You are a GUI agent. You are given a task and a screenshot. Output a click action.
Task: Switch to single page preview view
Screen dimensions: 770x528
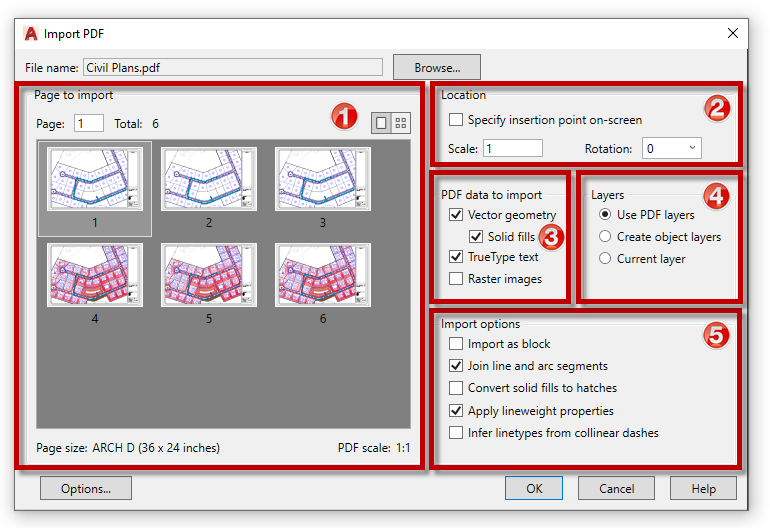click(x=381, y=123)
